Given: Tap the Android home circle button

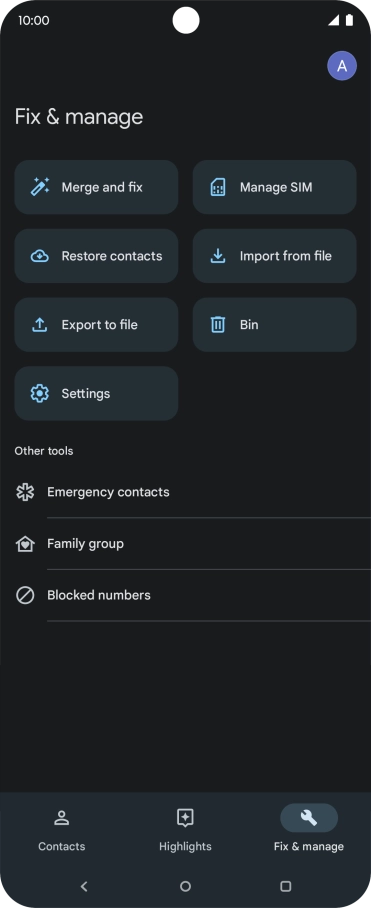Looking at the screenshot, I should tap(185, 886).
